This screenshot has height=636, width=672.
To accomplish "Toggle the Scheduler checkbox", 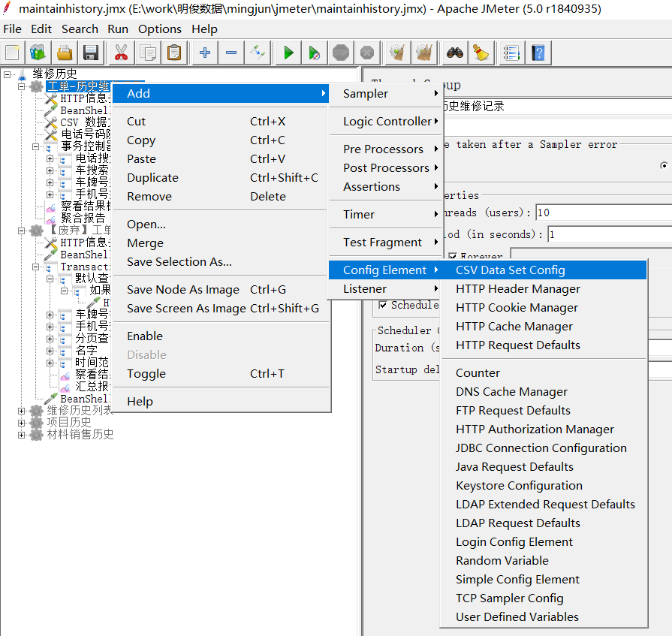I will point(383,305).
